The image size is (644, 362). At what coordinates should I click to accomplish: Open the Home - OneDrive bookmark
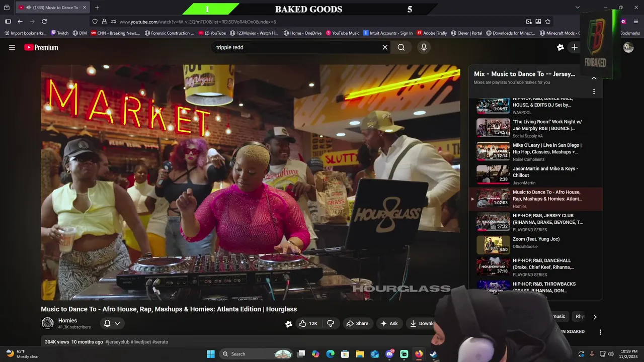point(302,33)
